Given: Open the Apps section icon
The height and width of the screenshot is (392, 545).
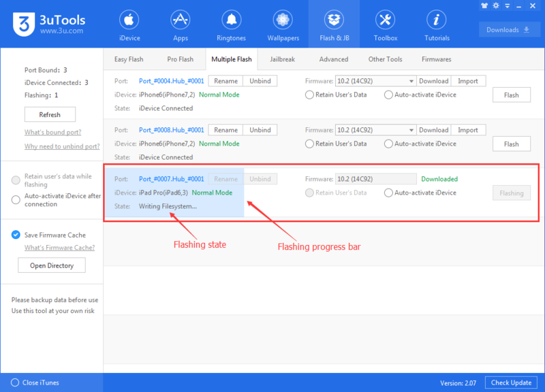Looking at the screenshot, I should click(180, 20).
